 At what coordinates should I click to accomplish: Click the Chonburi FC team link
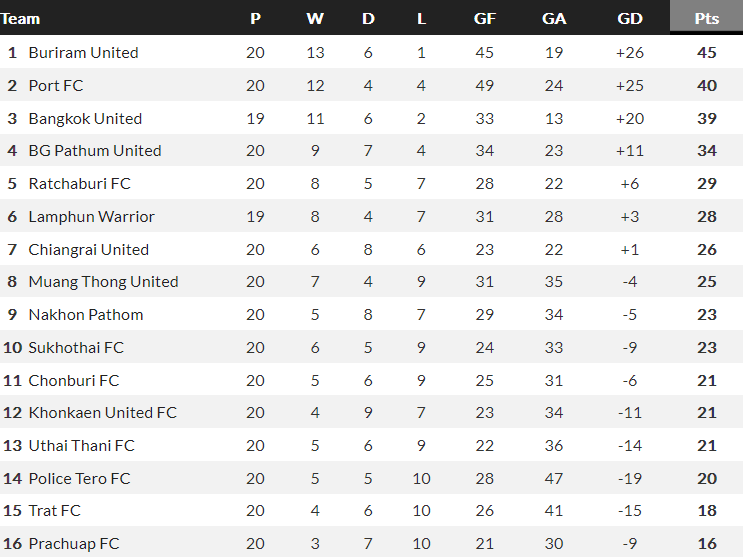[73, 381]
